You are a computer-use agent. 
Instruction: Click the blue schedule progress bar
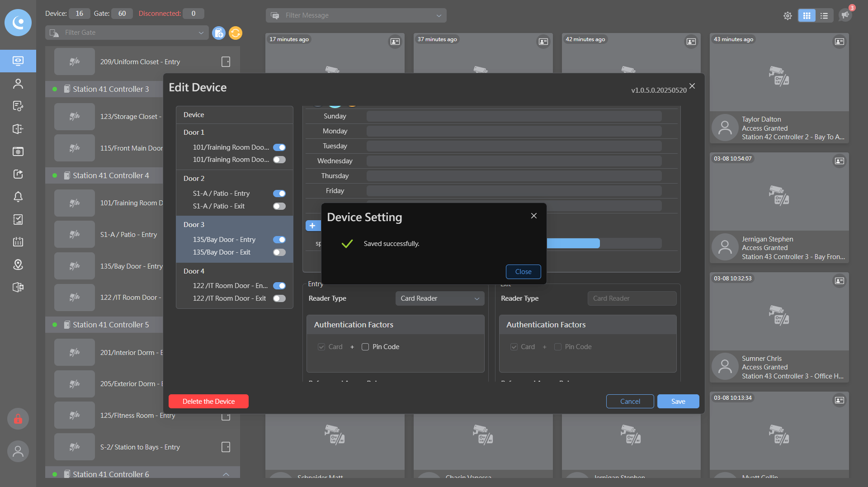pyautogui.click(x=573, y=243)
